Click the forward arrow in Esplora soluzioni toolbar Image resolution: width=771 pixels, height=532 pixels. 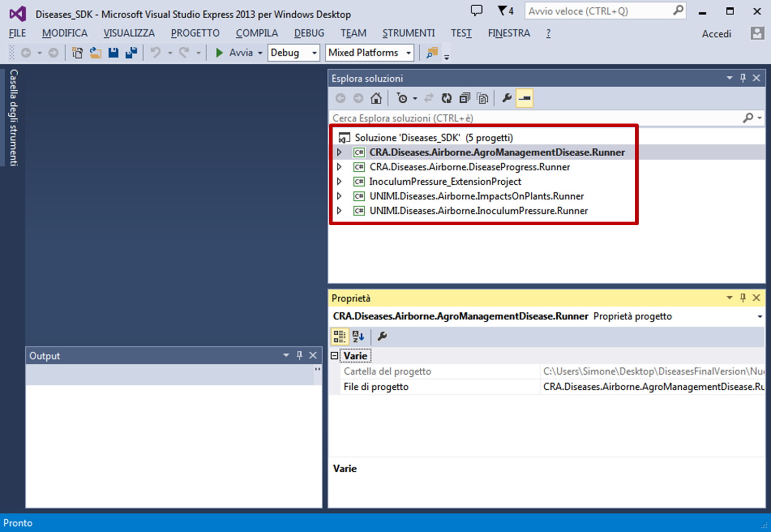pos(358,98)
